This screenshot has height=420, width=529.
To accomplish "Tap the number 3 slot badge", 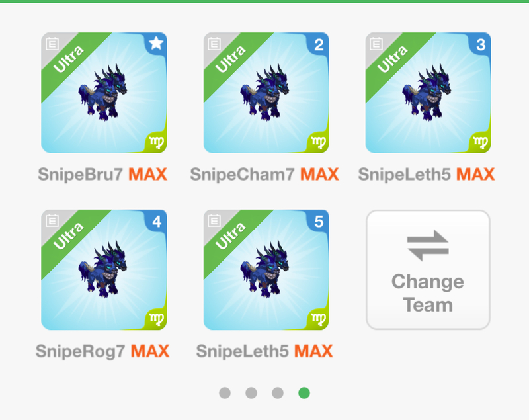I will point(481,44).
